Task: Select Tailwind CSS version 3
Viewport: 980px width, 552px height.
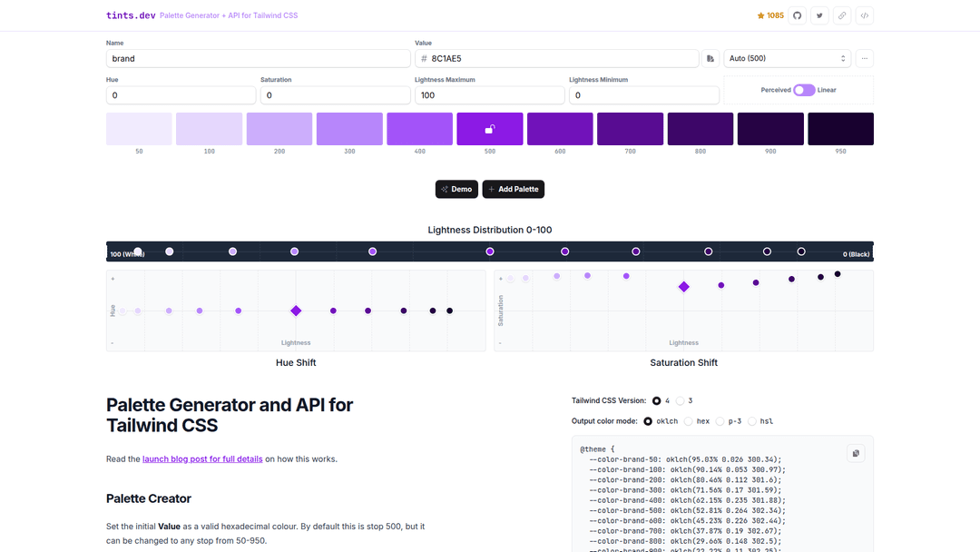Action: [681, 400]
